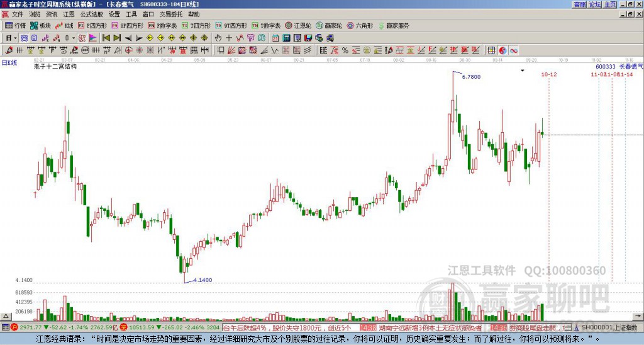Image resolution: width=644 pixels, height=345 pixels.
Task: Click the 客服 customer service link
Action: (x=579, y=4)
